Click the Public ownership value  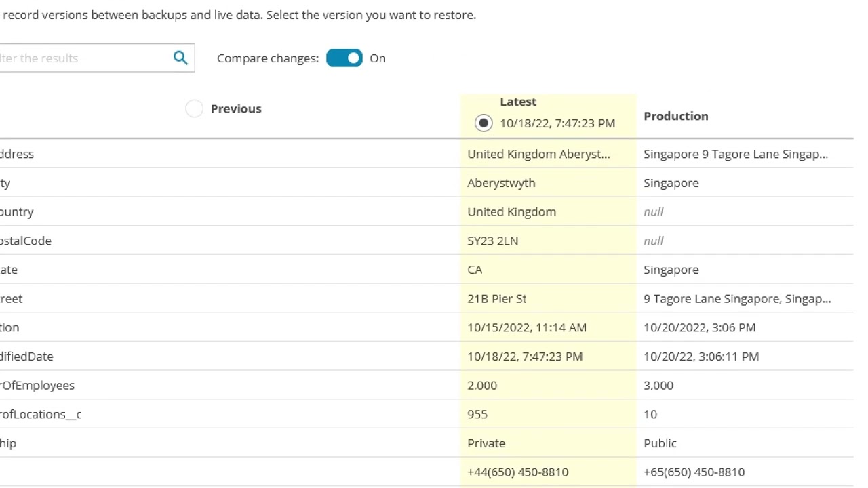660,443
